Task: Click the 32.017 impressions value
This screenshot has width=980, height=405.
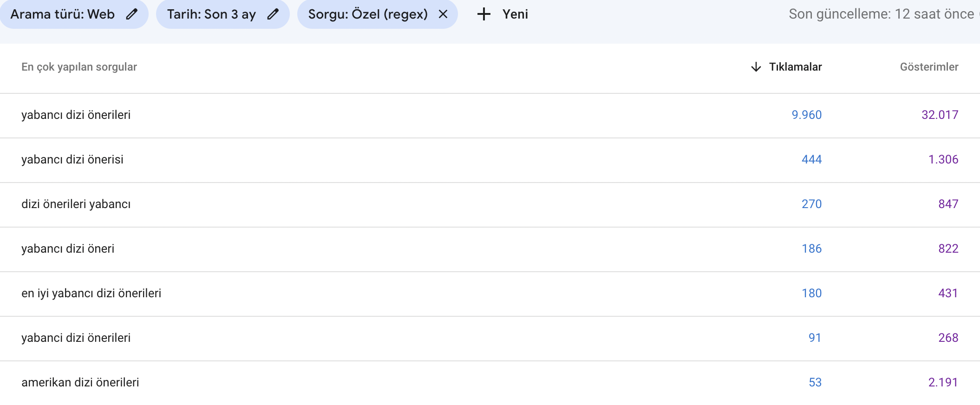Action: (940, 115)
